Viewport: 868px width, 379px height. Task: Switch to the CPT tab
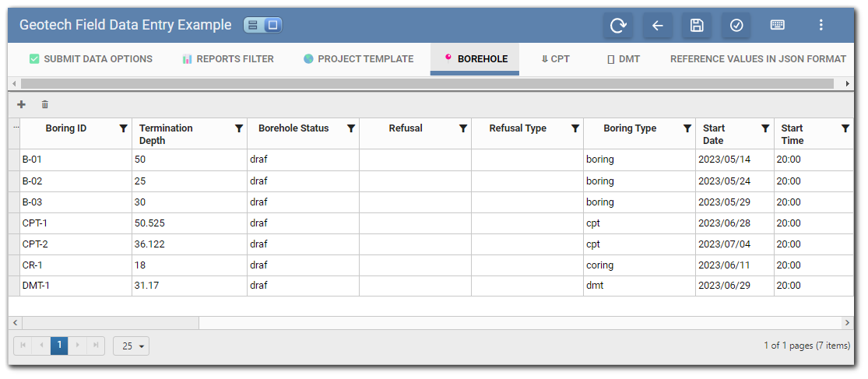click(x=556, y=58)
